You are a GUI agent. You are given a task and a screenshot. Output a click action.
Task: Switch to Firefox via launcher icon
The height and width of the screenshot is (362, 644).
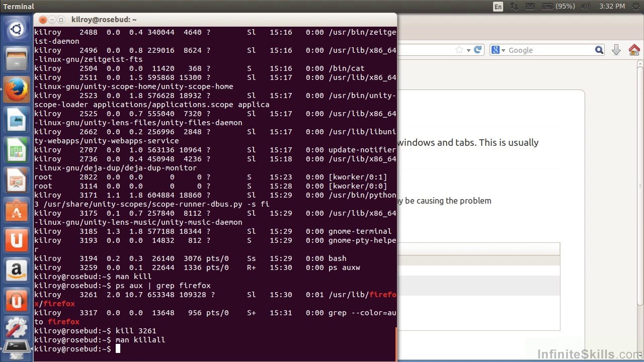[17, 90]
